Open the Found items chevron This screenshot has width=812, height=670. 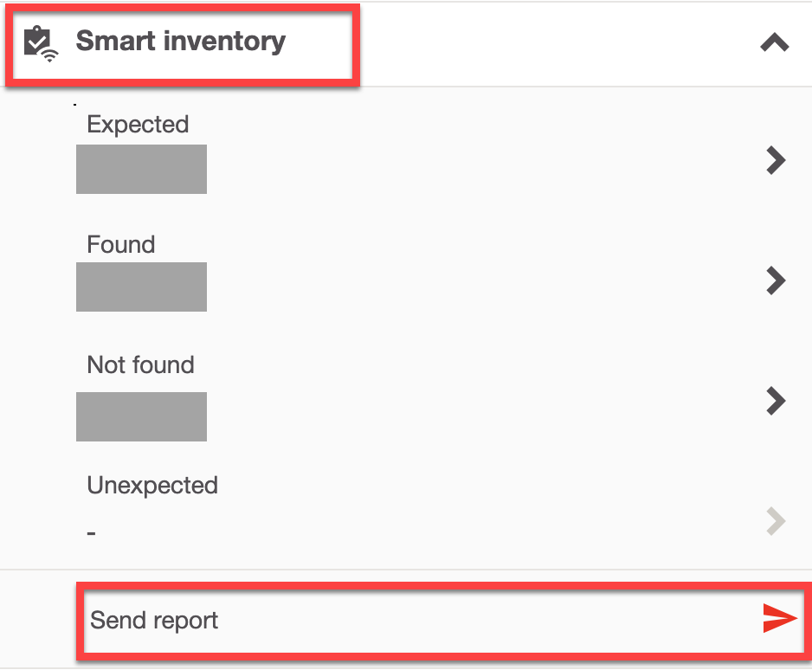tap(776, 280)
